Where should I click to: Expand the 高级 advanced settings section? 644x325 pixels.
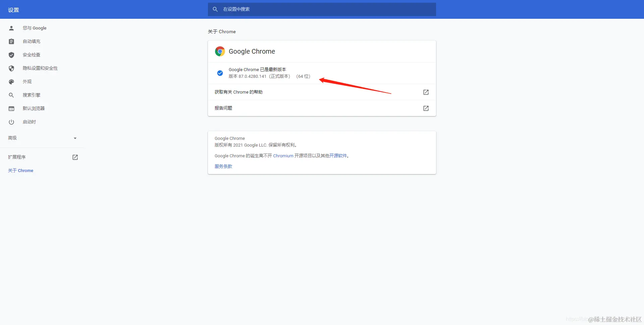[x=12, y=138]
